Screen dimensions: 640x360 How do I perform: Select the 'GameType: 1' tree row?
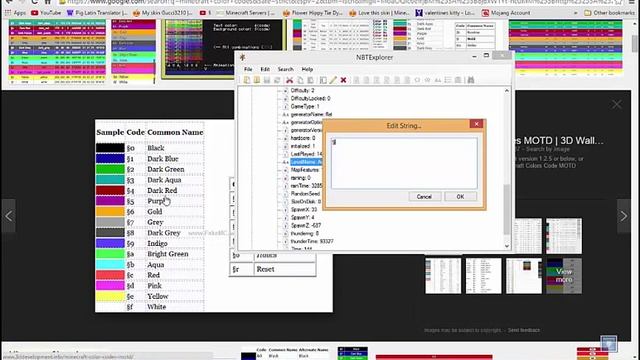pos(305,106)
